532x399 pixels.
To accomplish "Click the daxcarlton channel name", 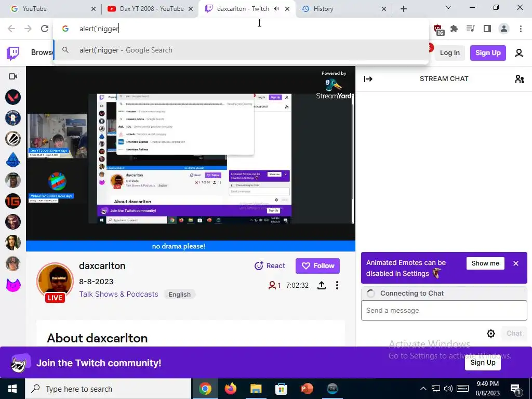I will click(102, 266).
